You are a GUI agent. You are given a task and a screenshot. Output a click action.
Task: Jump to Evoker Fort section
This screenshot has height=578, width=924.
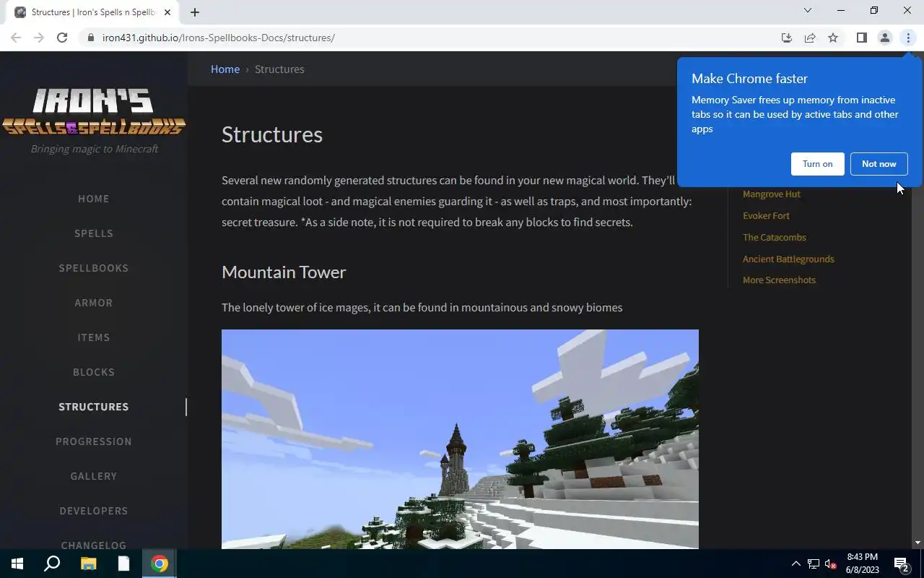tap(766, 216)
